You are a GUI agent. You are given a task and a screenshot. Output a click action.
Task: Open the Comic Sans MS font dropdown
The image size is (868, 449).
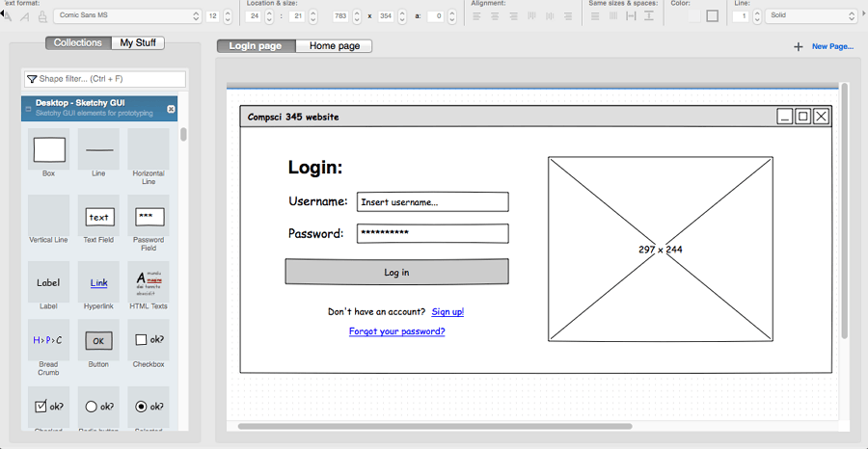pos(125,16)
